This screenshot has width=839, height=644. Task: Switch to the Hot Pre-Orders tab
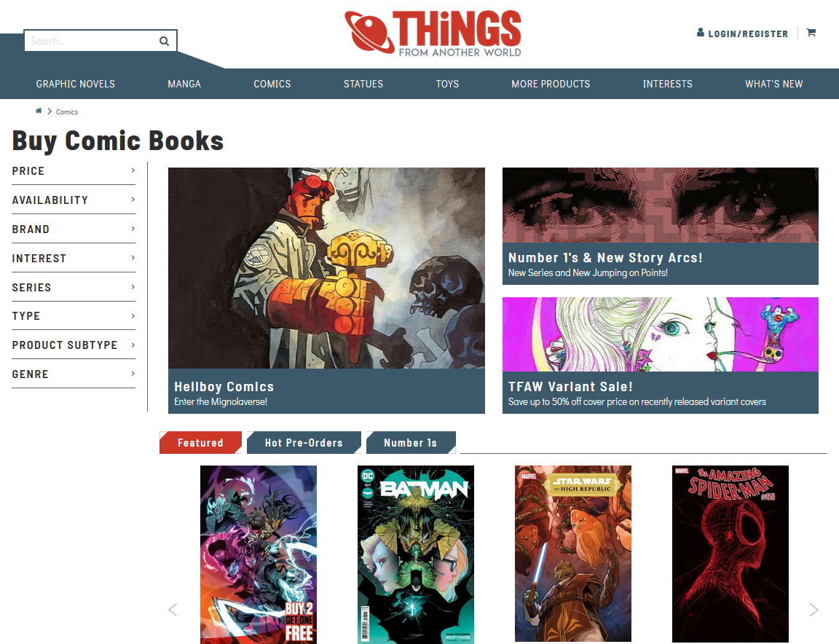coord(304,443)
